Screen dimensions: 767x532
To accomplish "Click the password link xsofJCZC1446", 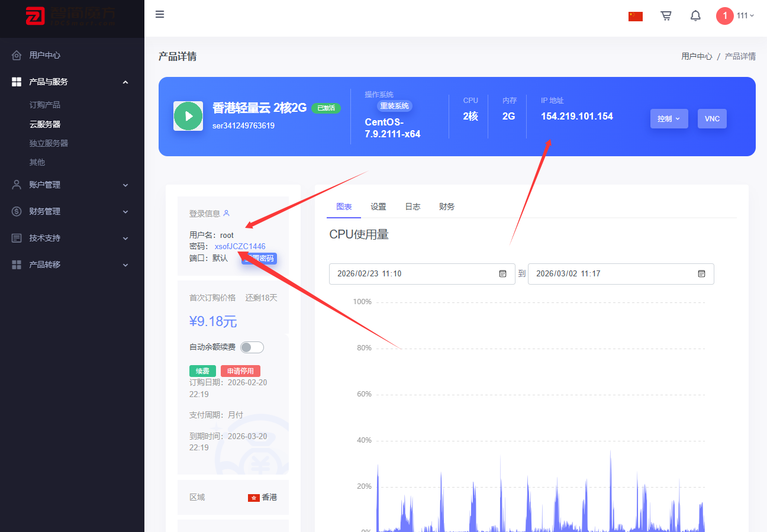I will [x=239, y=246].
